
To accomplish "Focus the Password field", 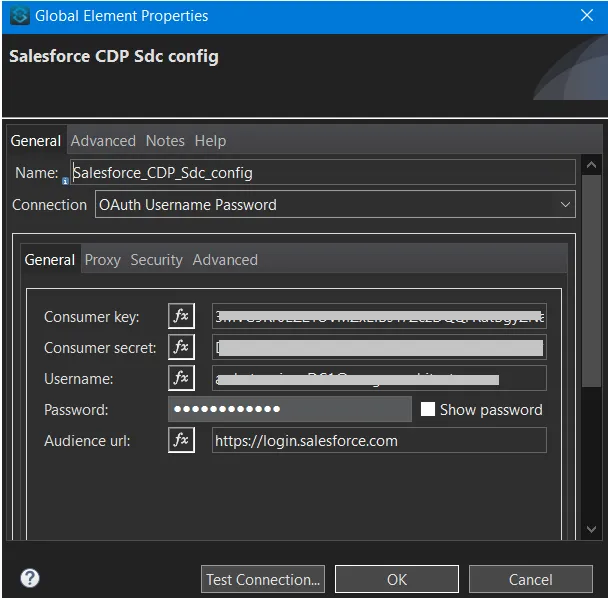I will click(290, 409).
